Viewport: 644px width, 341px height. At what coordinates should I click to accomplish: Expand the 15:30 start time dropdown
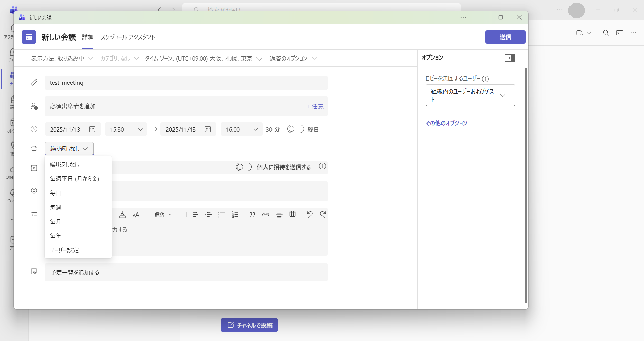(x=126, y=129)
